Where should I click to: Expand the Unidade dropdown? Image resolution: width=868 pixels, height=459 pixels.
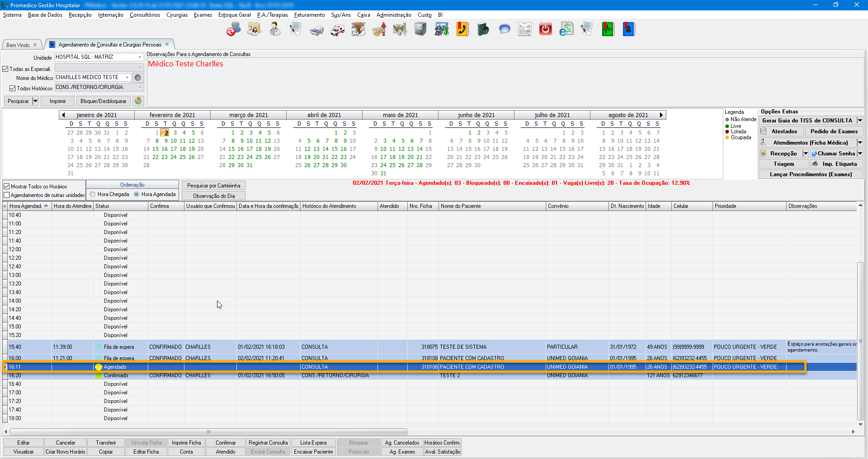click(140, 57)
